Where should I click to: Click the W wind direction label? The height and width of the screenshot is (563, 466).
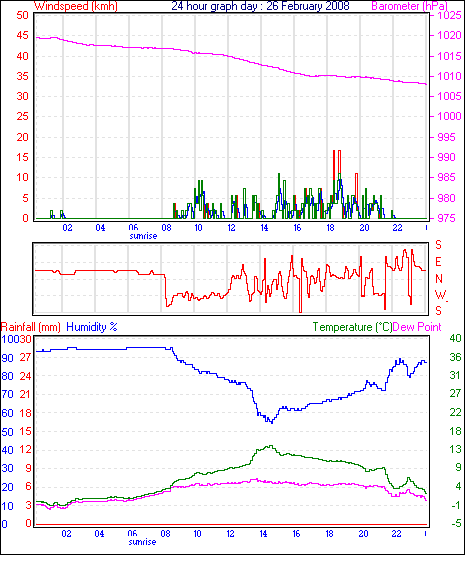pyautogui.click(x=440, y=295)
